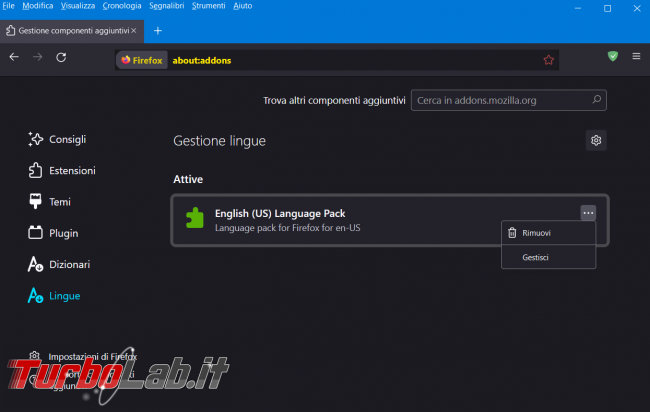Click the English (US) Language Pack title
650x412 pixels.
pyautogui.click(x=280, y=213)
